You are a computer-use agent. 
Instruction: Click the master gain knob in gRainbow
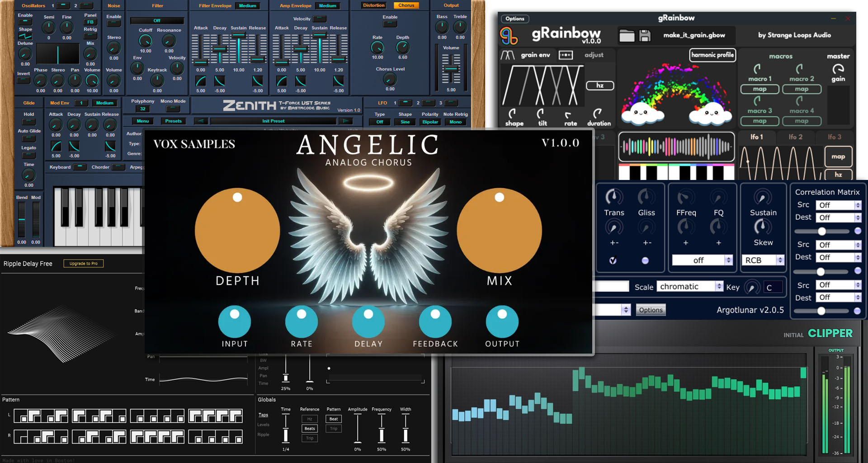[838, 69]
